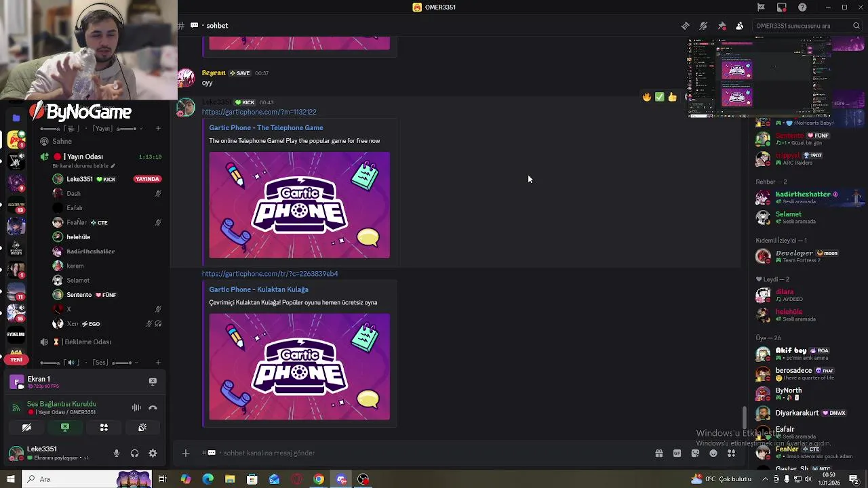Open Threads panel in chat header
The image size is (868, 488).
(x=686, y=26)
